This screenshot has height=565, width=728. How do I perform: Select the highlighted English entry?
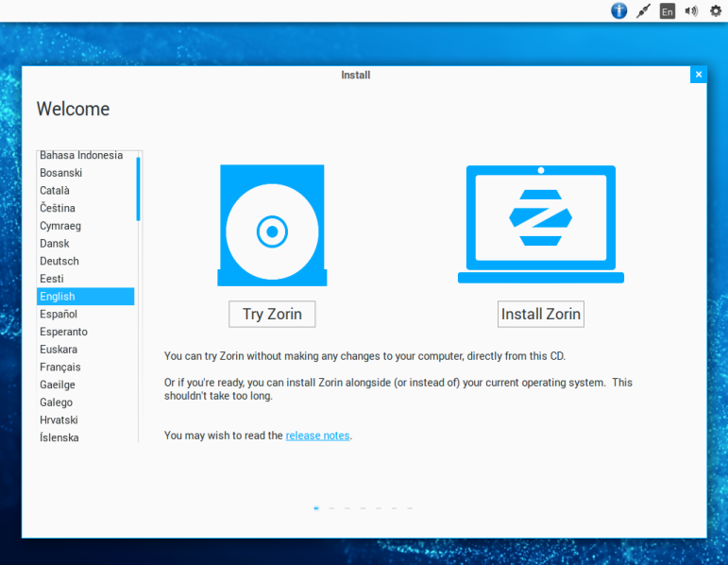[x=58, y=297]
